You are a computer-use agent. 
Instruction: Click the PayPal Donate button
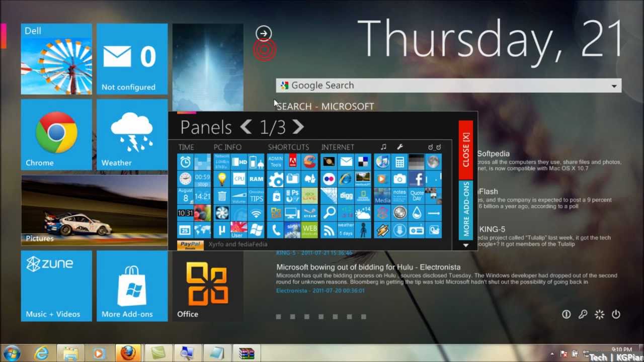point(190,245)
